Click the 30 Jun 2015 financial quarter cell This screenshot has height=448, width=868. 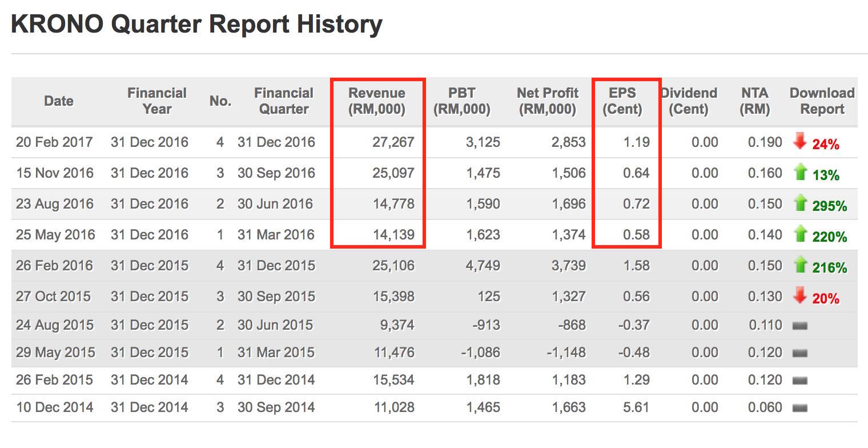click(x=275, y=325)
